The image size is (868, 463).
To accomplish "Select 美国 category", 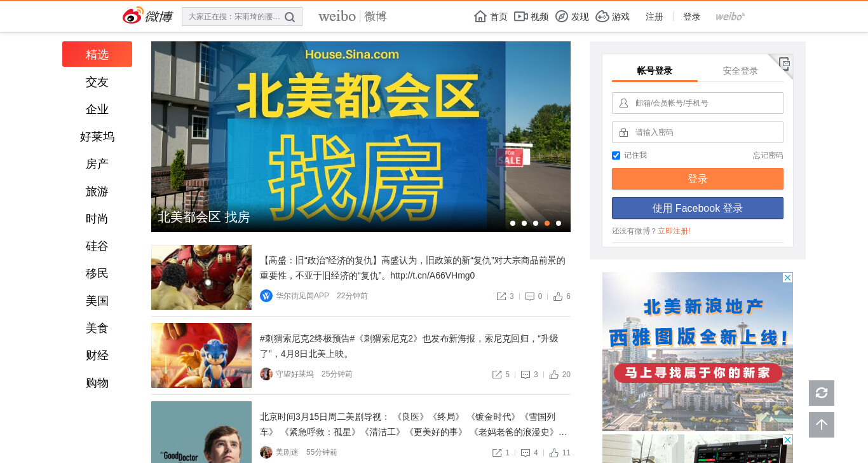I will tap(97, 301).
